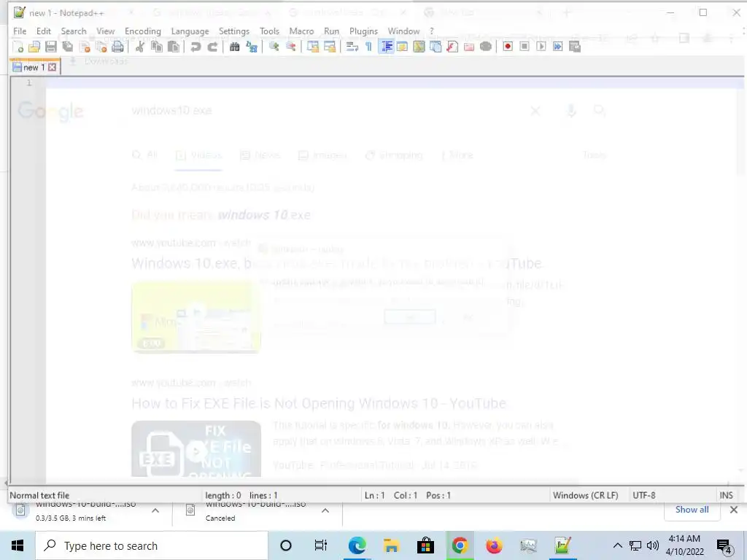The height and width of the screenshot is (560, 747).
Task: Open the Plugins menu
Action: click(363, 31)
